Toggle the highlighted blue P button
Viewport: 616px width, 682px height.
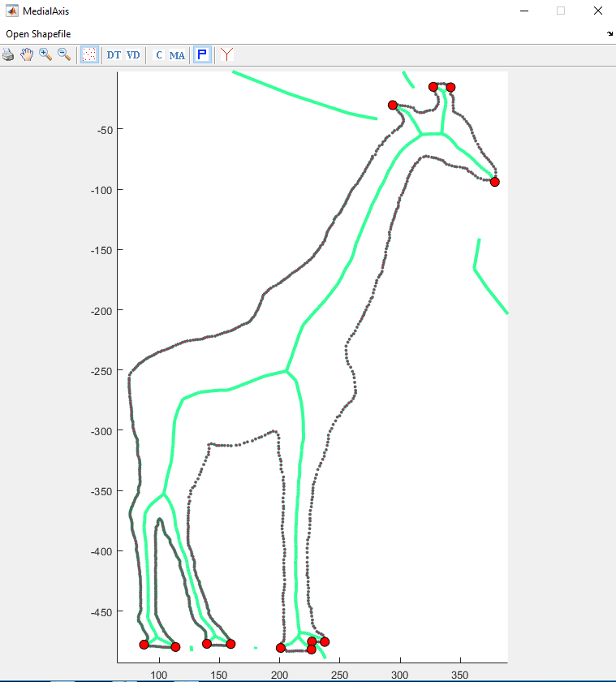(x=203, y=55)
